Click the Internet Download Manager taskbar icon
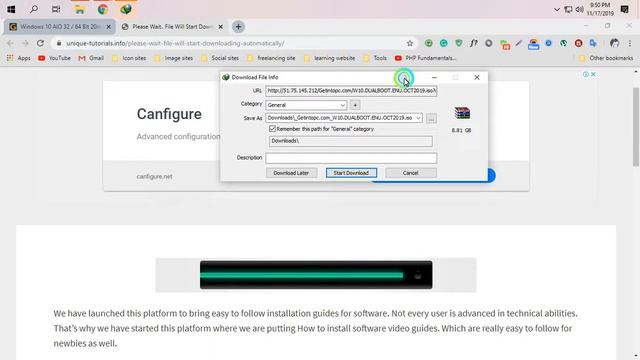 click(x=126, y=9)
